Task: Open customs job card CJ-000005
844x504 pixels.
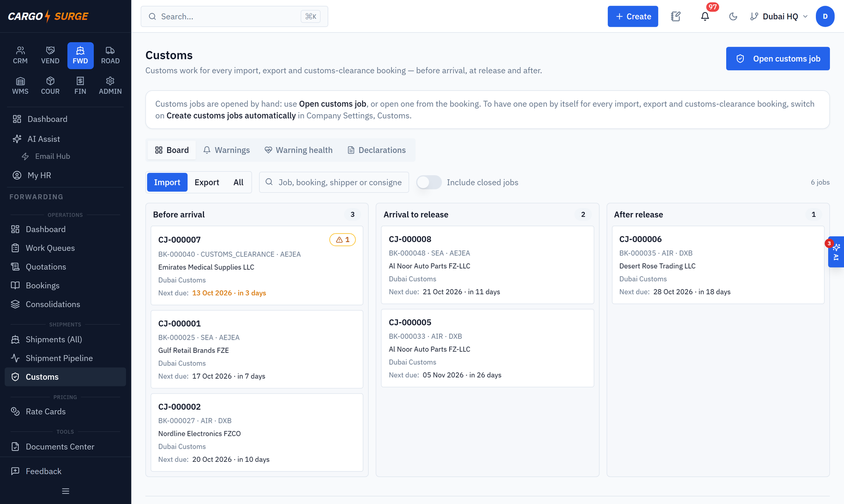Action: click(487, 348)
